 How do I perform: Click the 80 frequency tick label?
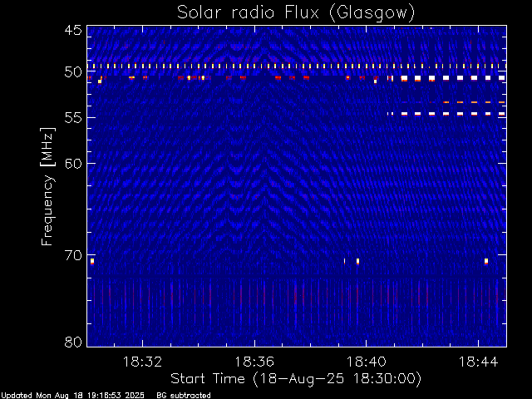[x=73, y=342]
